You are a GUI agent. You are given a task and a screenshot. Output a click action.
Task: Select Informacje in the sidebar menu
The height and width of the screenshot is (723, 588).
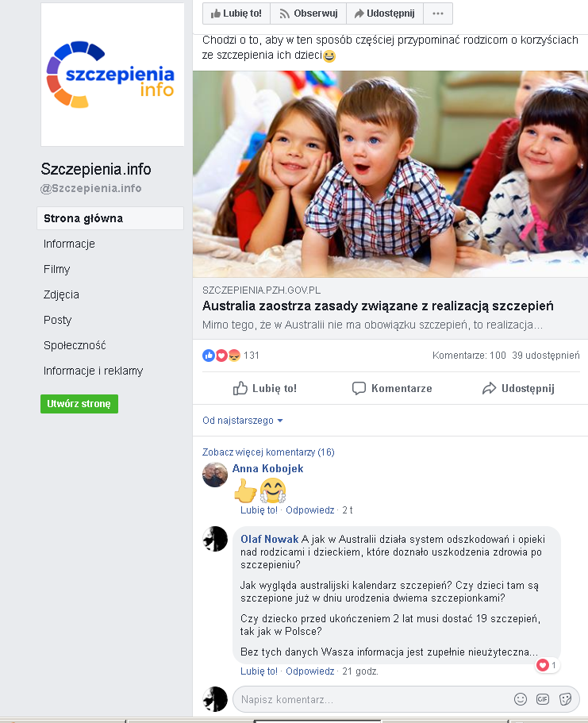pos(69,244)
